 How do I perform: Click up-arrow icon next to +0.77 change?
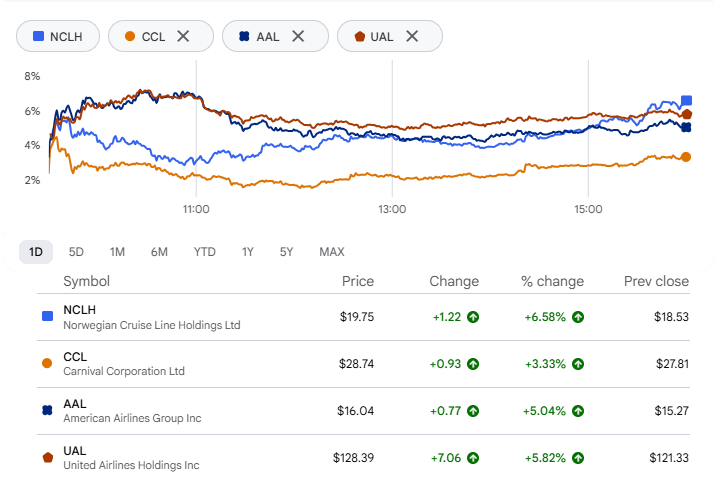(x=473, y=411)
